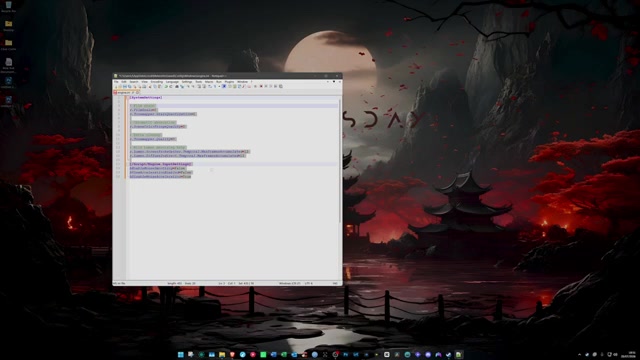640x360 pixels.
Task: Click the Save recorded macro icon
Action: [280, 87]
